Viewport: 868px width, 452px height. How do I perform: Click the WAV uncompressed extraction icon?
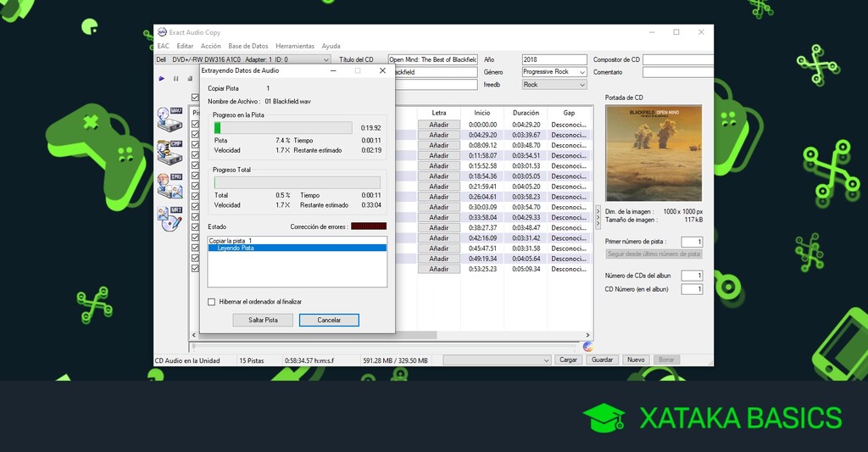pyautogui.click(x=170, y=120)
